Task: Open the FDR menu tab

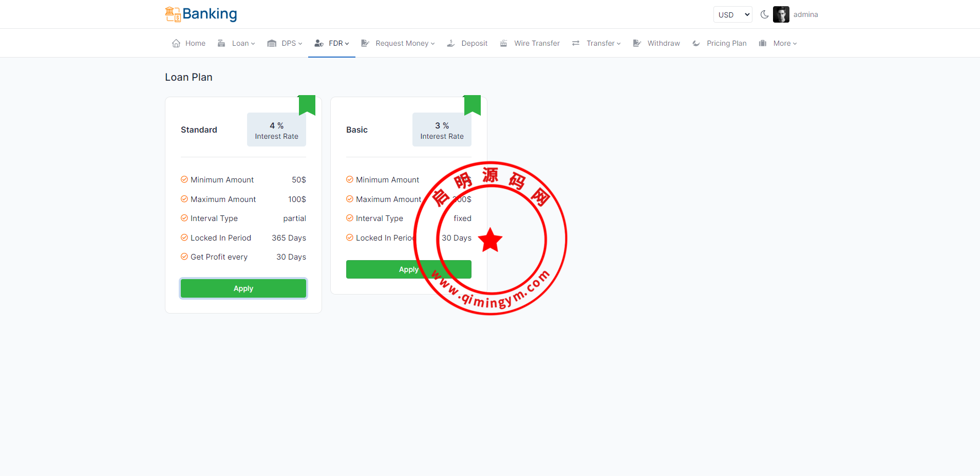Action: click(332, 43)
